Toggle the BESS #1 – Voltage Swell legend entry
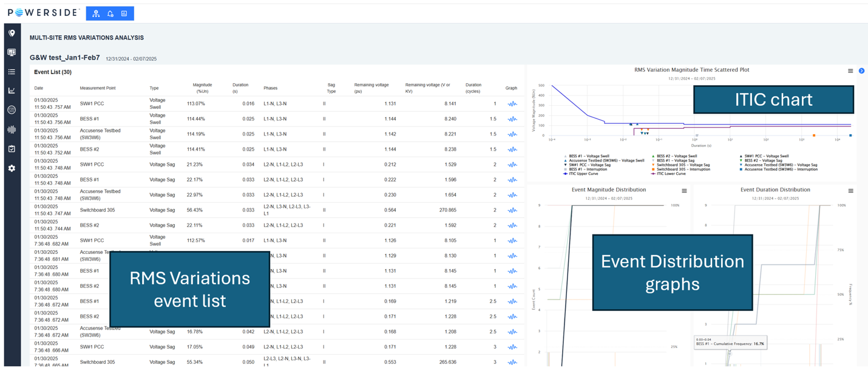Screen dimensions: 868x373 [x=588, y=156]
